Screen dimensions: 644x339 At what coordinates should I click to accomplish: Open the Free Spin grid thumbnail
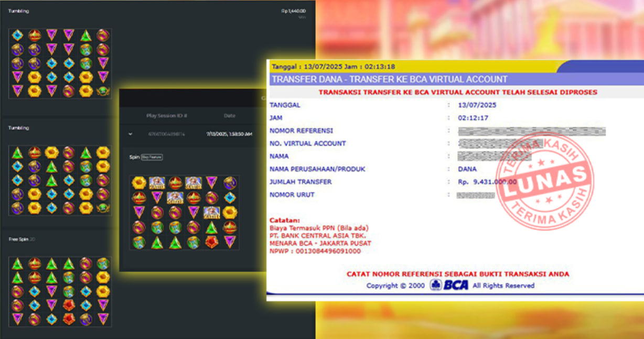60,291
